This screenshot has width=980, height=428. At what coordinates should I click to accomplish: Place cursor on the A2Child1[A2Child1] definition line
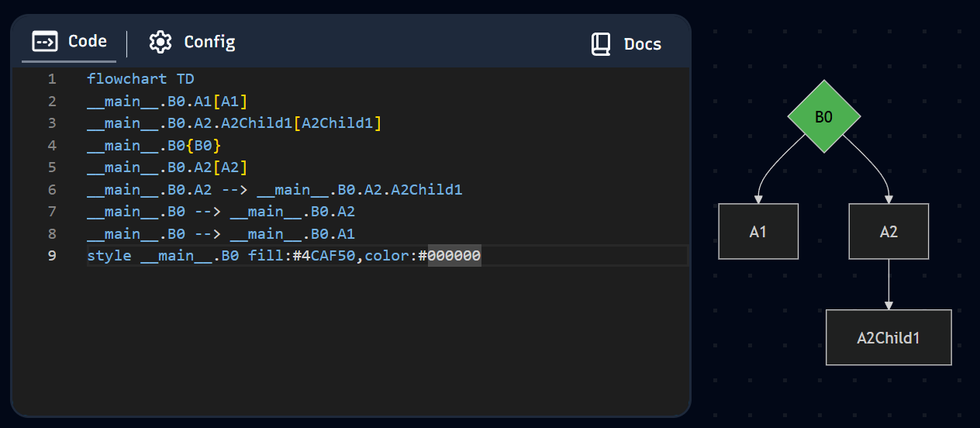[x=234, y=123]
